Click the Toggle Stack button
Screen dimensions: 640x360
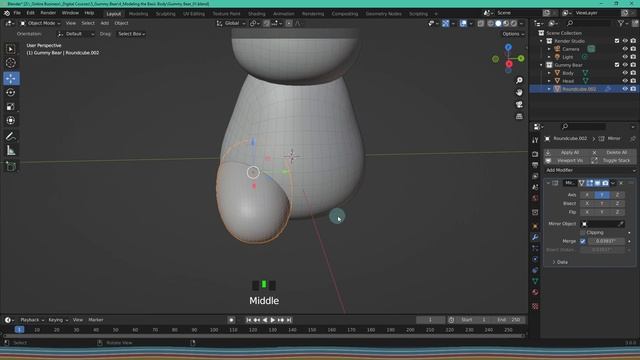pos(613,160)
